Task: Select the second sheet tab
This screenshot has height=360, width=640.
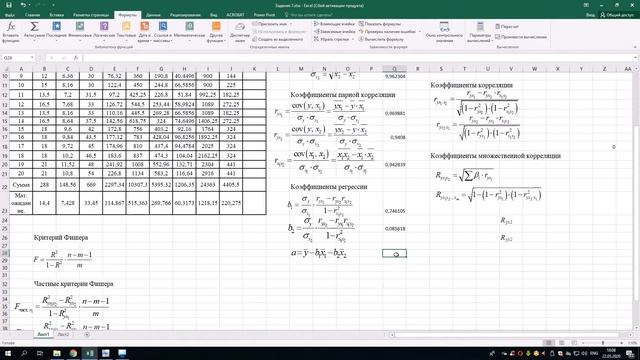Action: pyautogui.click(x=63, y=335)
